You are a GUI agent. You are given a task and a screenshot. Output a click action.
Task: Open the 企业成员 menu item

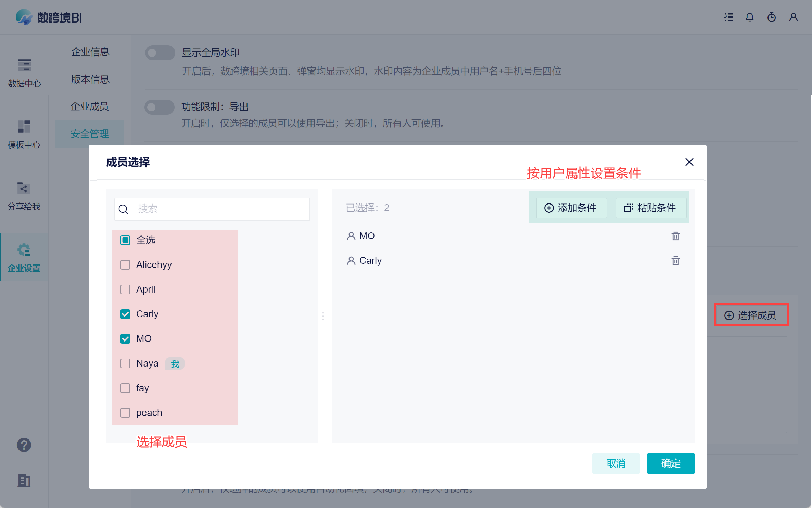coord(90,107)
